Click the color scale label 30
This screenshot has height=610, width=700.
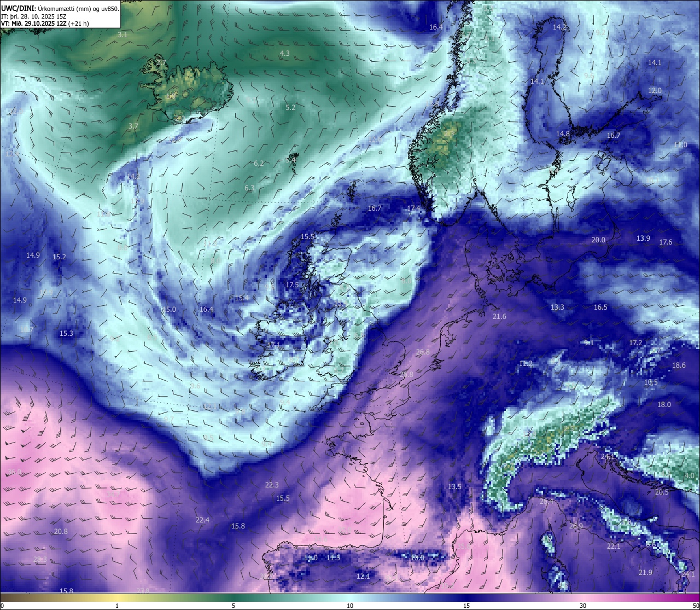(x=583, y=606)
